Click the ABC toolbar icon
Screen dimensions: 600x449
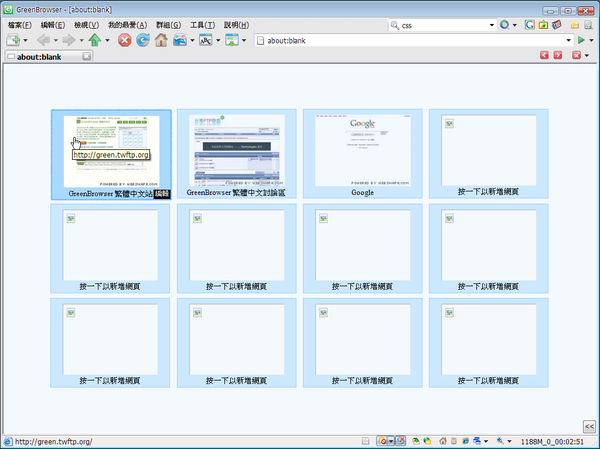(206, 40)
